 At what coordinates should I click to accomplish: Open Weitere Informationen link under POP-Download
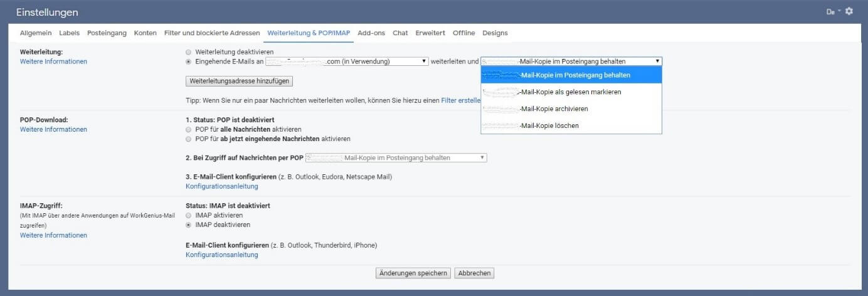pos(53,129)
